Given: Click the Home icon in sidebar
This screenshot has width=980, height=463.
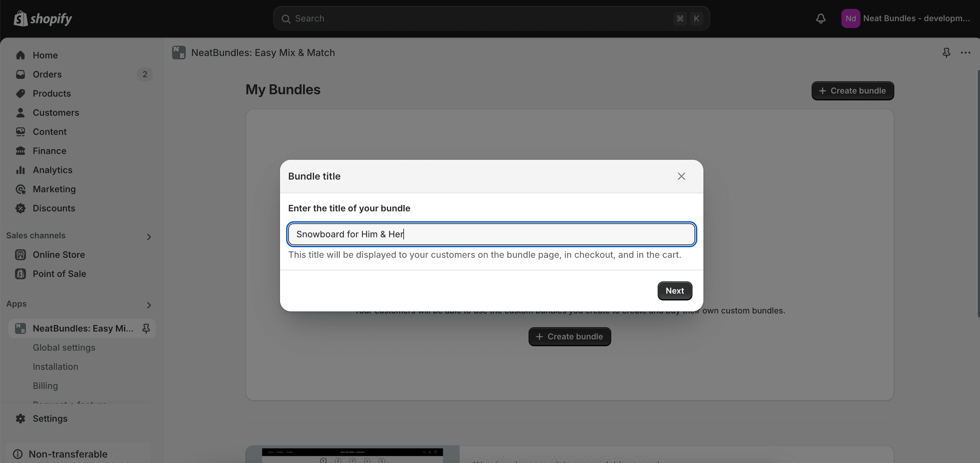Looking at the screenshot, I should [20, 55].
